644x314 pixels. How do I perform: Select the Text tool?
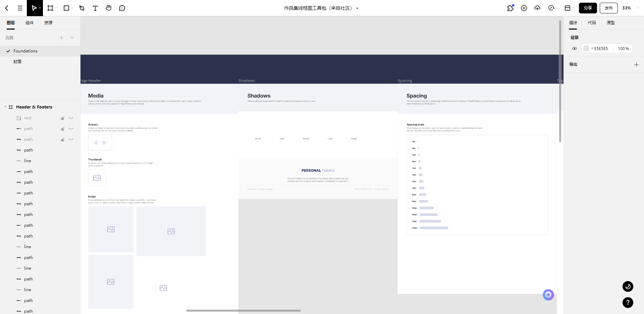(95, 8)
